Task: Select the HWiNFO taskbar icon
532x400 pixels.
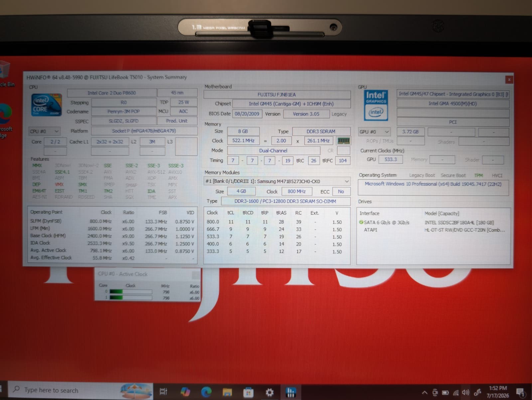Action: pyautogui.click(x=291, y=392)
